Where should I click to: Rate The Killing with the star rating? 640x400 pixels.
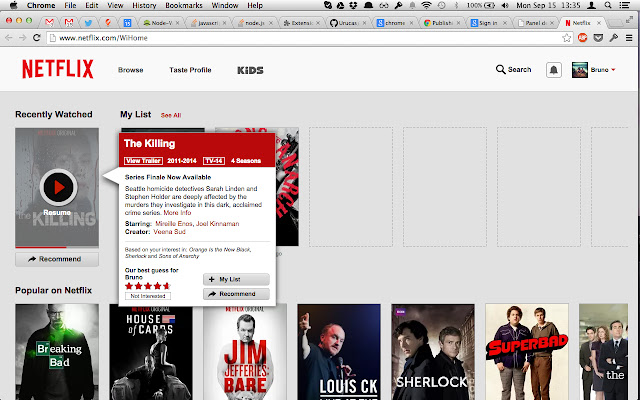tap(148, 286)
